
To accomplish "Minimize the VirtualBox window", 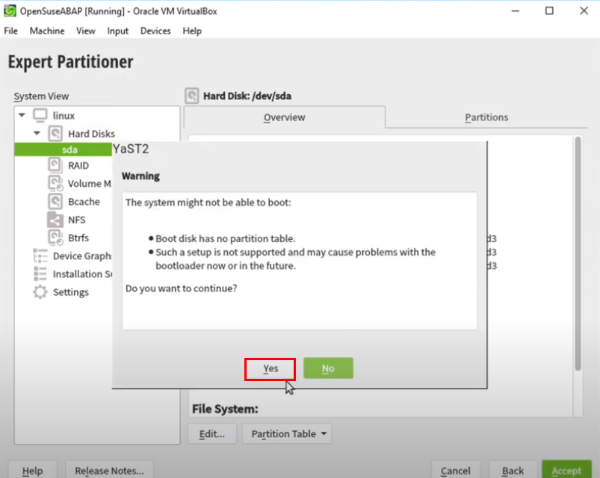I will point(515,11).
